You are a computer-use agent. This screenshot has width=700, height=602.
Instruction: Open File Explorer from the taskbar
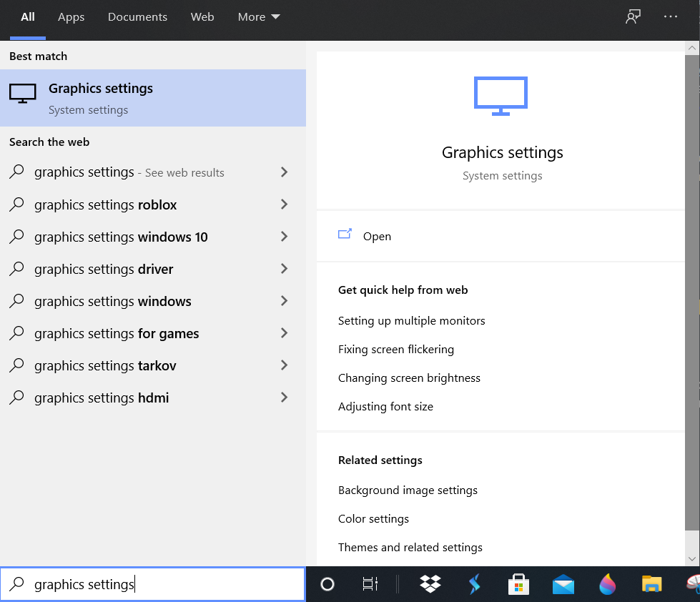pos(651,584)
